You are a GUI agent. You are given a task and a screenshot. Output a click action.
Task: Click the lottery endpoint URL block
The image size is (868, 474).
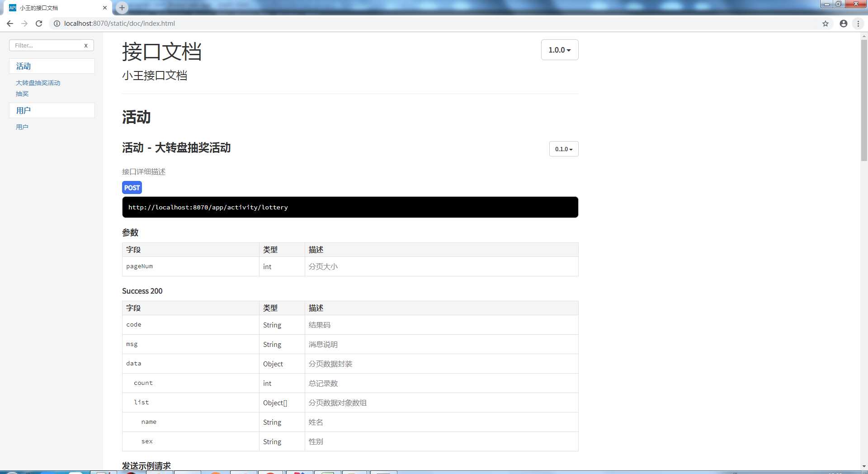[350, 207]
